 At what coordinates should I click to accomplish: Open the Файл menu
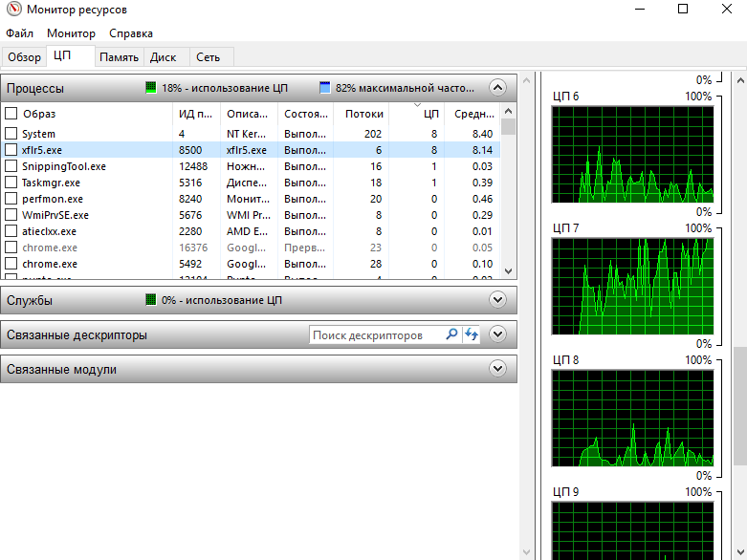19,33
